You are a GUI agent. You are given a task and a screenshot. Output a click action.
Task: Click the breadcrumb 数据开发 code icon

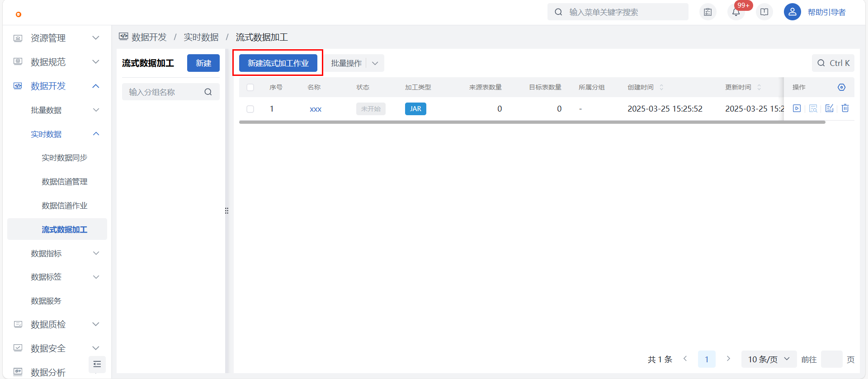click(123, 37)
